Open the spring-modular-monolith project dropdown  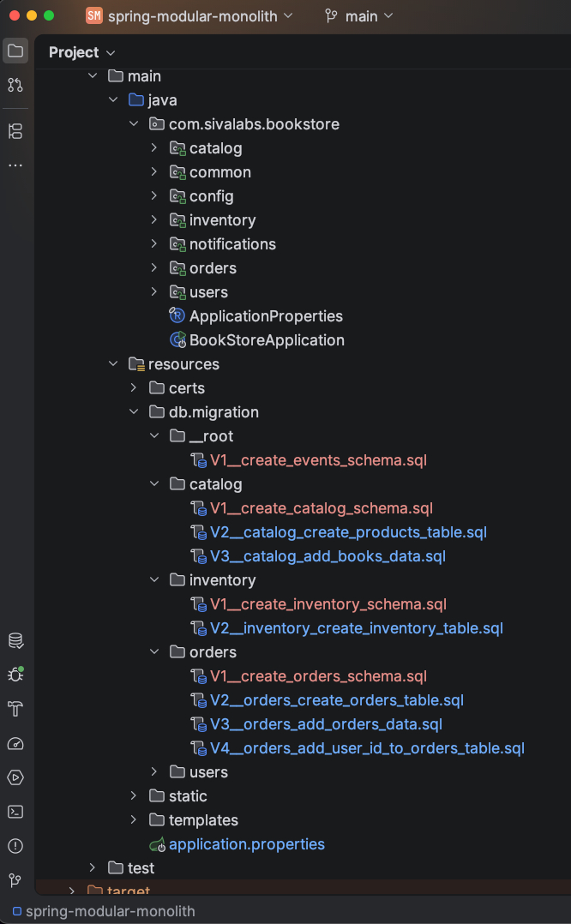[x=190, y=15]
